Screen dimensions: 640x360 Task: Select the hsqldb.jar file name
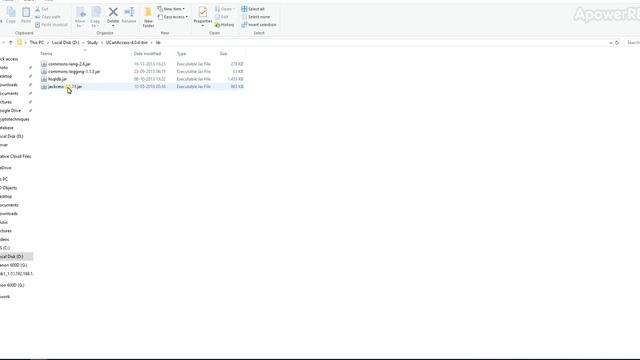pyautogui.click(x=58, y=79)
